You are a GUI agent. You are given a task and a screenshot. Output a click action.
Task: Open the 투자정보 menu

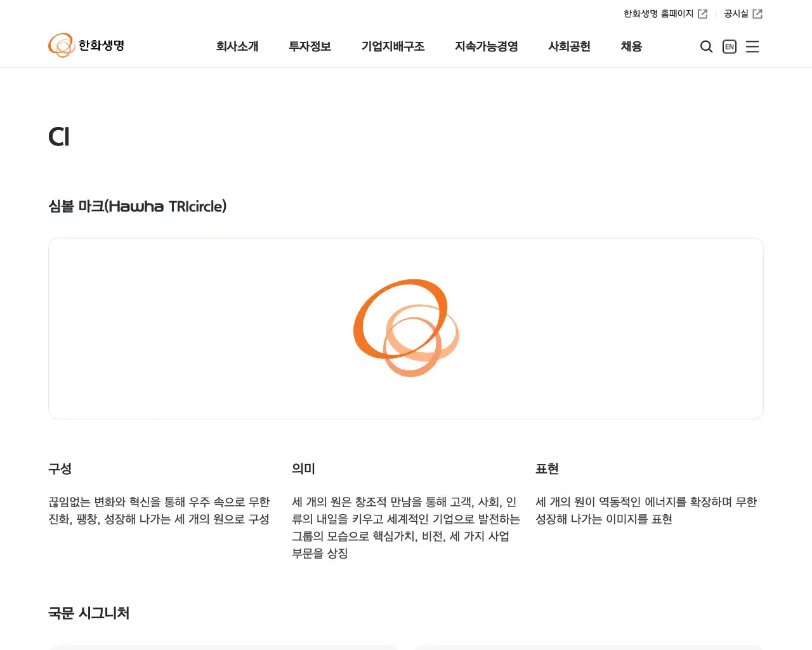click(x=310, y=46)
